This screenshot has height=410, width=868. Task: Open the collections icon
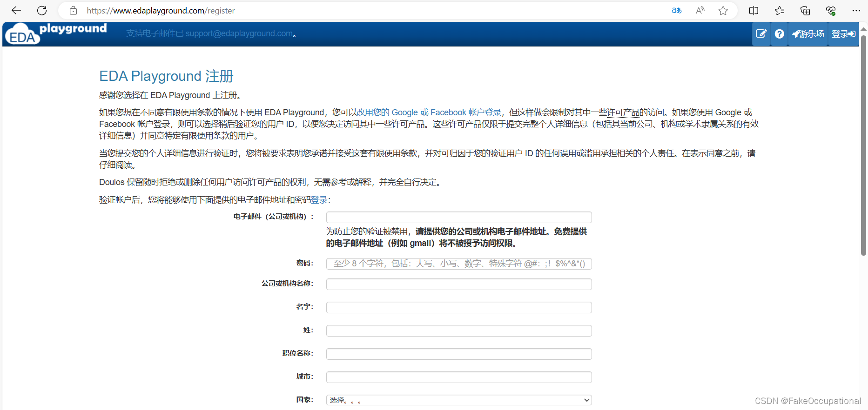(805, 10)
